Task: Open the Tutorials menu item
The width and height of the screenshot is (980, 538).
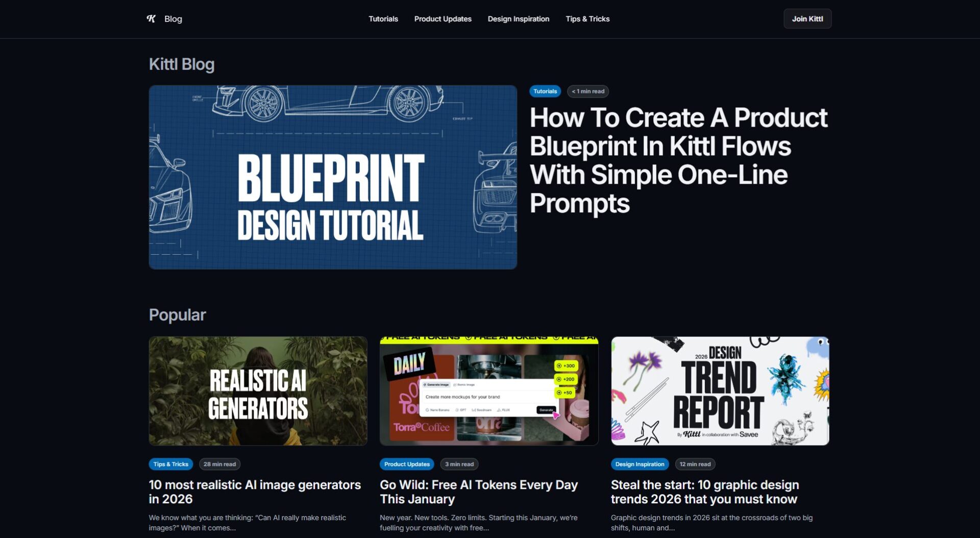Action: (x=383, y=19)
